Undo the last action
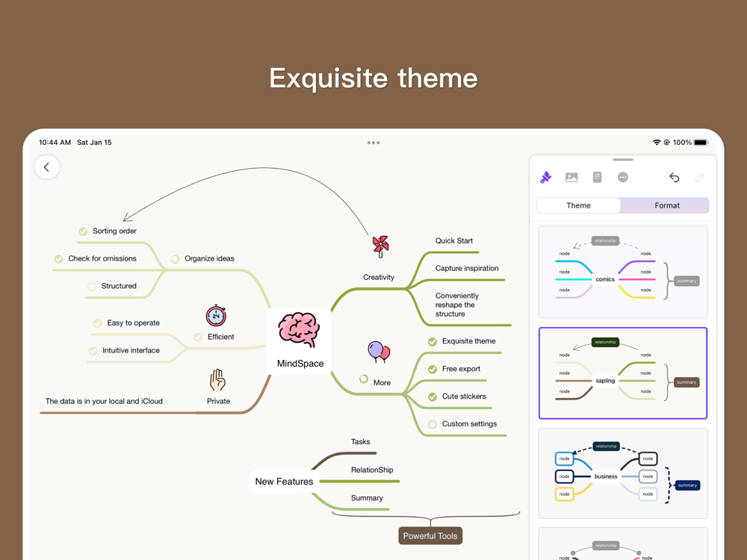The height and width of the screenshot is (560, 747). coord(674,178)
